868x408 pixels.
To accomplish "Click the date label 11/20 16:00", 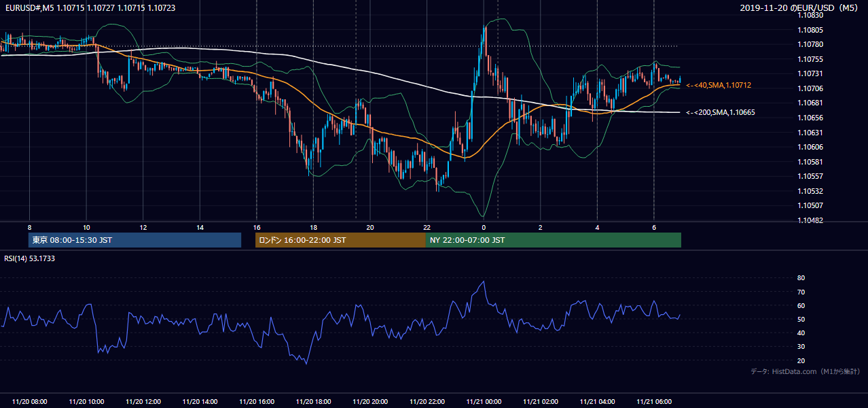I will coord(257,402).
